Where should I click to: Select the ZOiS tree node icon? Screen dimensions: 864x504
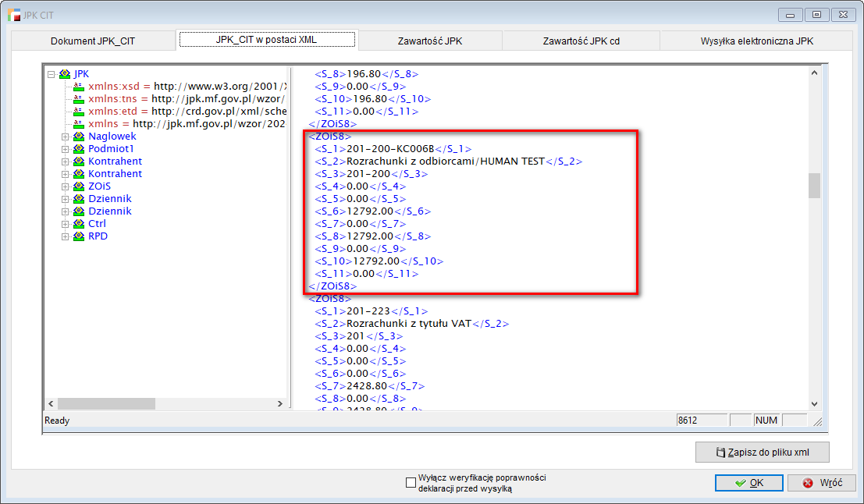[79, 186]
